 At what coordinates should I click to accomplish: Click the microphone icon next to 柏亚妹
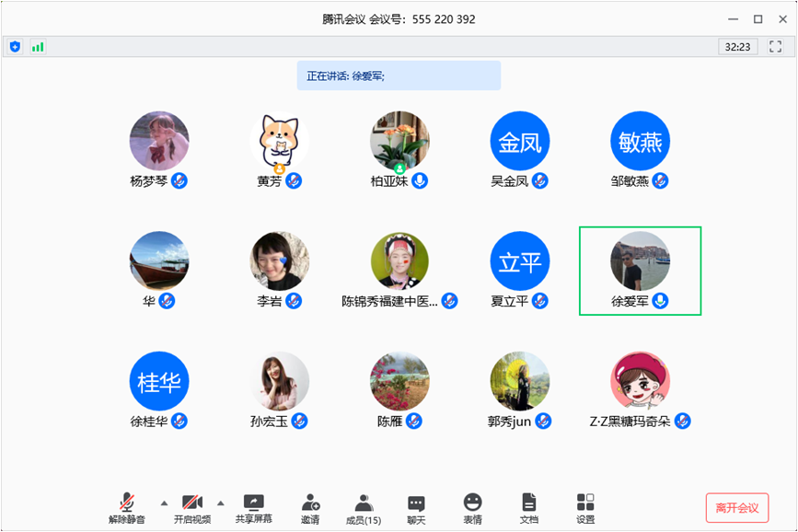pos(420,180)
